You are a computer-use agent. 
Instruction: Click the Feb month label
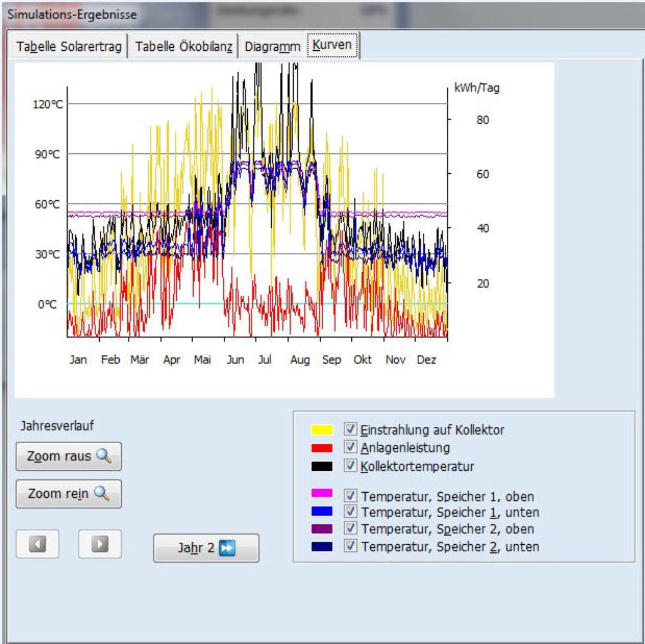(111, 359)
